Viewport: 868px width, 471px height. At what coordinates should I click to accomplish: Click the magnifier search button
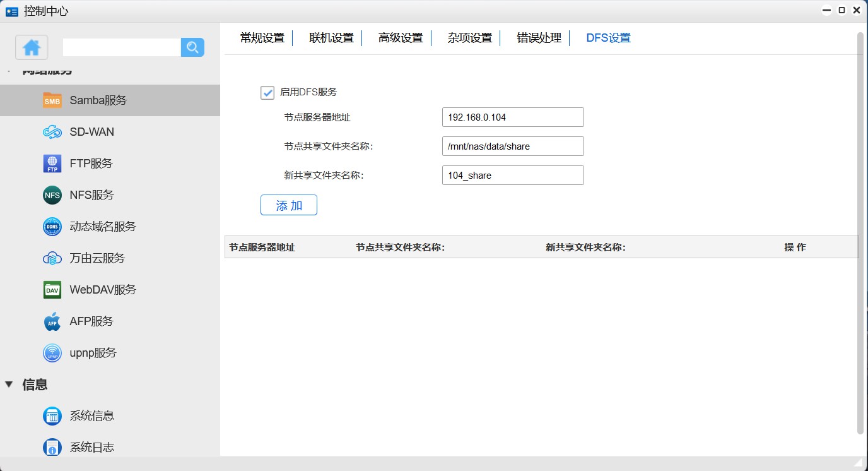pos(192,47)
